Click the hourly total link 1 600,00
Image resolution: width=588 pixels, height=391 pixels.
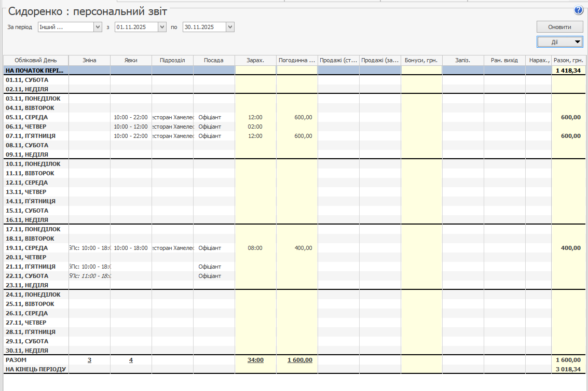pos(300,360)
